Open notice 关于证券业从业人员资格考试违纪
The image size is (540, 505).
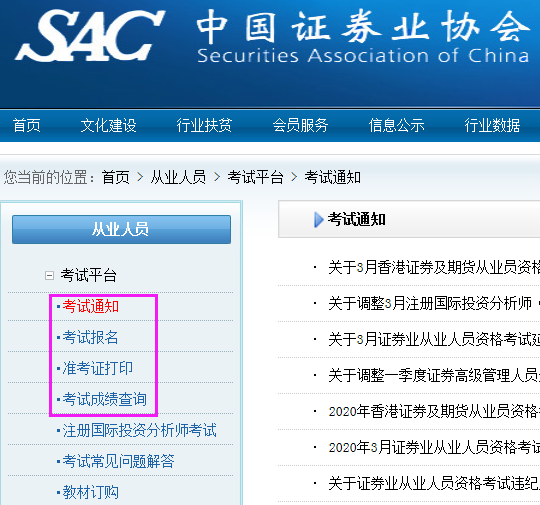[434, 484]
